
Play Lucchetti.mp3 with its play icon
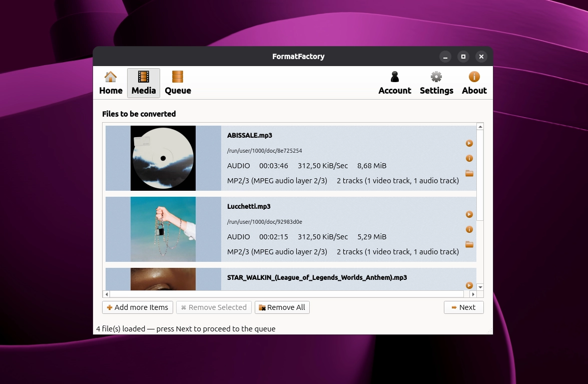coord(469,214)
